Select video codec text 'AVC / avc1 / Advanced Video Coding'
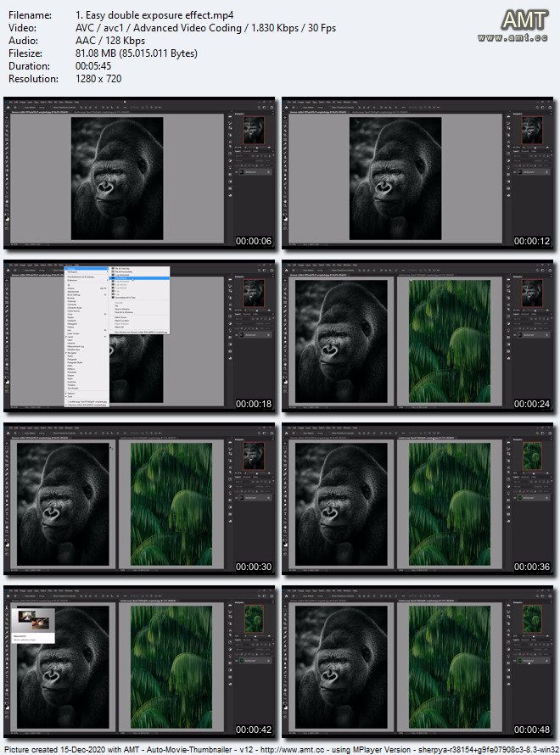Image resolution: width=560 pixels, height=755 pixels. coord(159,28)
